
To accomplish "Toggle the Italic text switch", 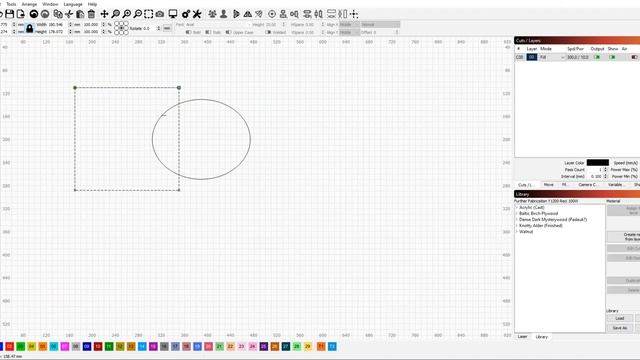I will tap(208, 32).
